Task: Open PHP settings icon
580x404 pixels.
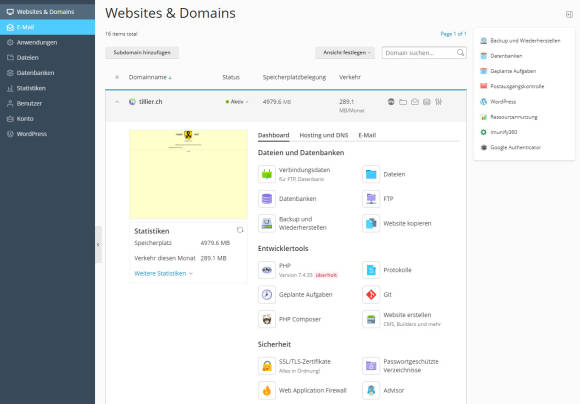Action: [x=267, y=270]
